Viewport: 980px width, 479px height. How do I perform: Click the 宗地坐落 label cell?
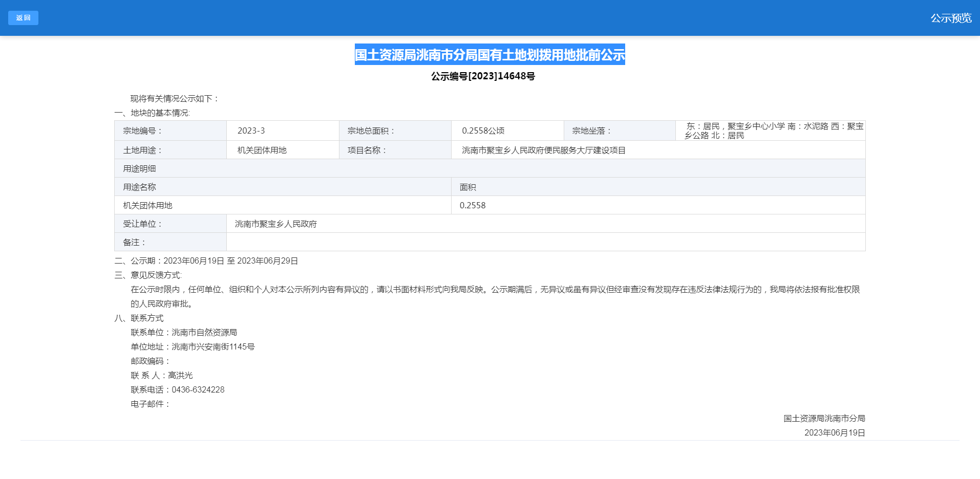pos(620,130)
